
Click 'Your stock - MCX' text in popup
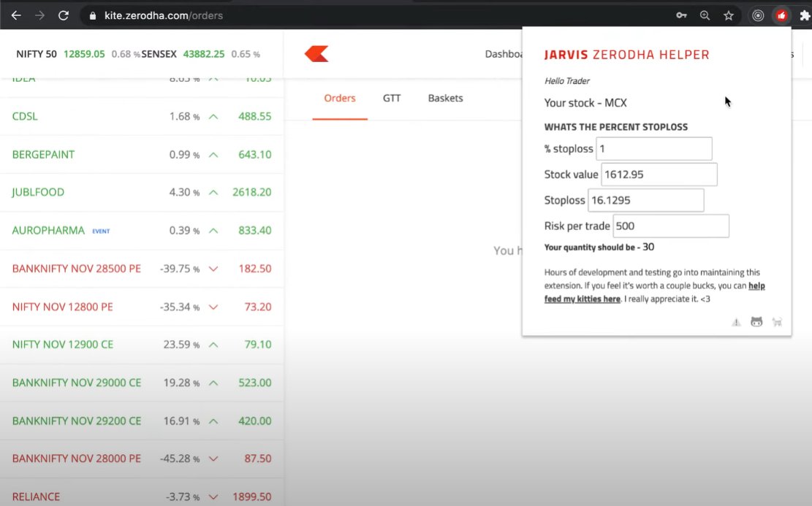(x=585, y=103)
